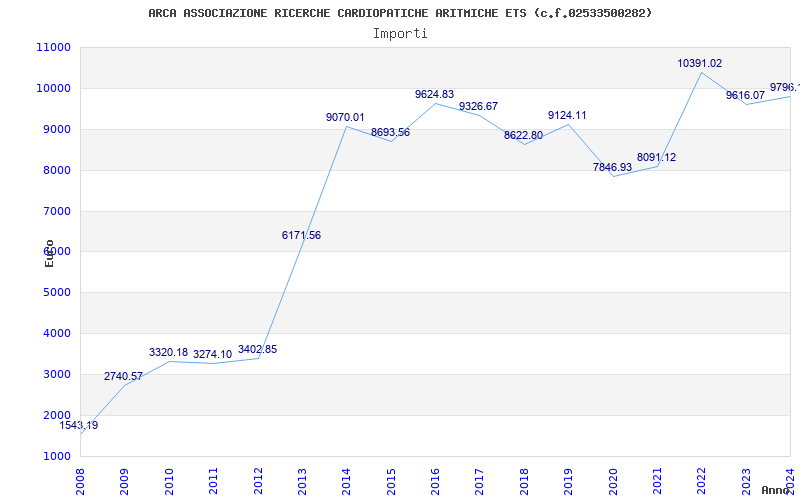Select data label 6171.56
Viewport: 800px width, 500px height.
(x=302, y=235)
